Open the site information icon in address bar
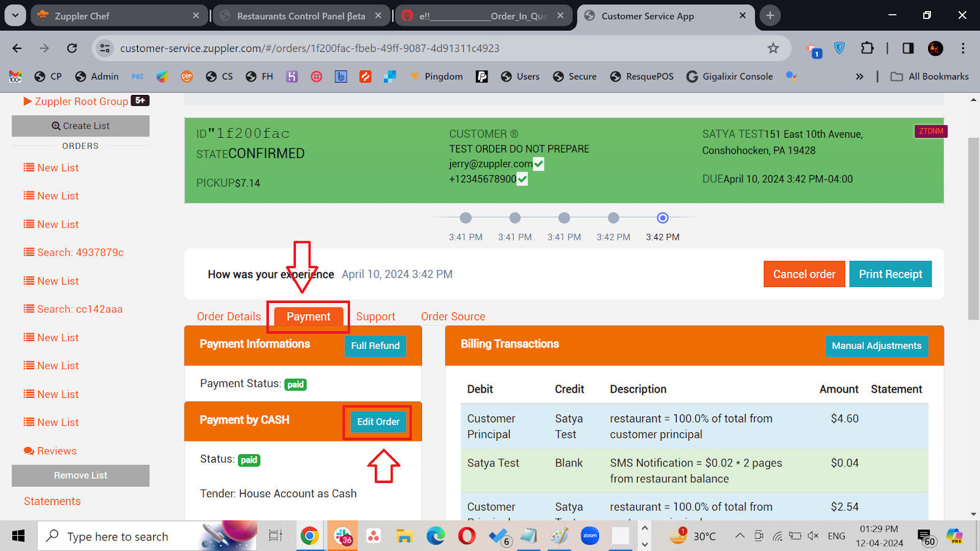Image resolution: width=980 pixels, height=551 pixels. tap(105, 48)
